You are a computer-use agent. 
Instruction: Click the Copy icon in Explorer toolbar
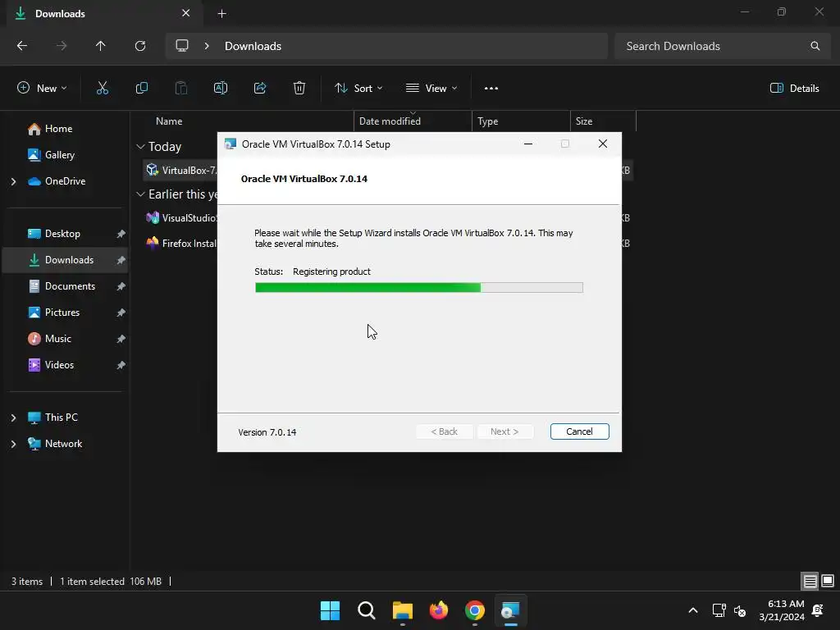141,89
